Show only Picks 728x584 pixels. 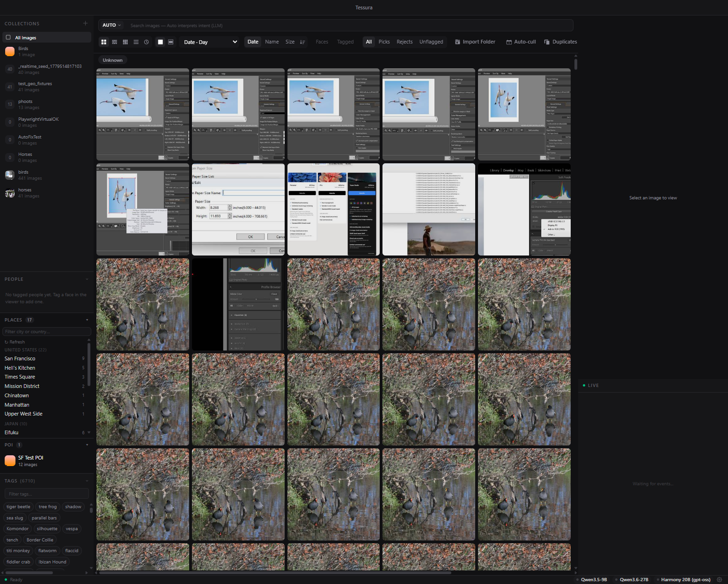coord(384,42)
